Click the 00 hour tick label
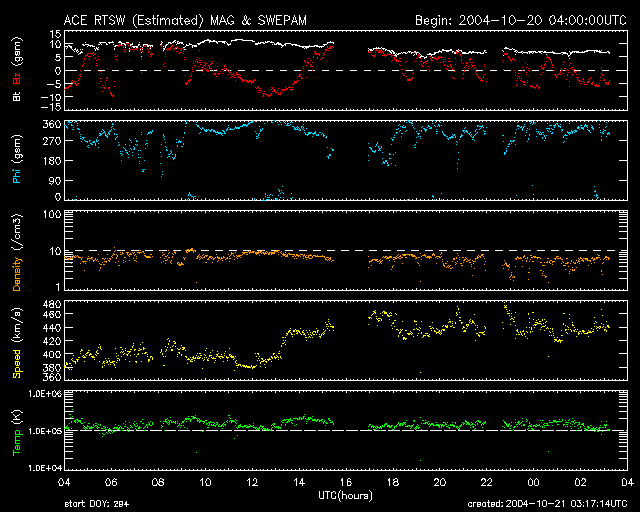Image resolution: width=640 pixels, height=512 pixels. (x=532, y=482)
